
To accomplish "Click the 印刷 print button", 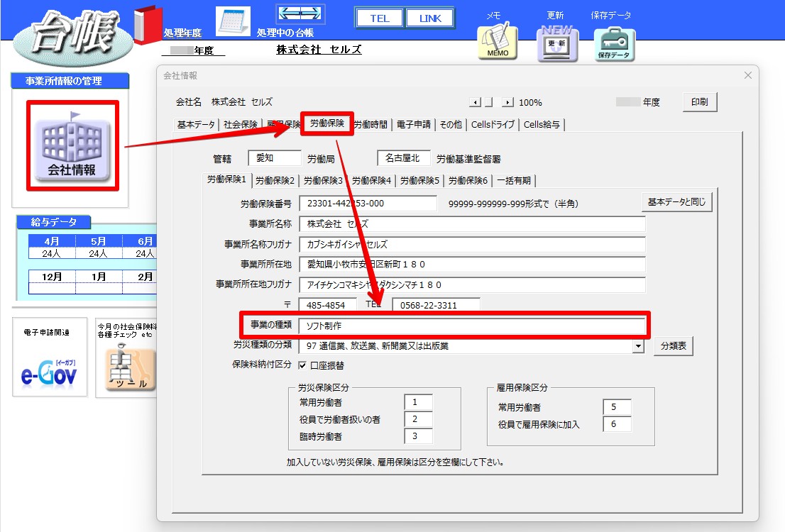I will tap(699, 101).
